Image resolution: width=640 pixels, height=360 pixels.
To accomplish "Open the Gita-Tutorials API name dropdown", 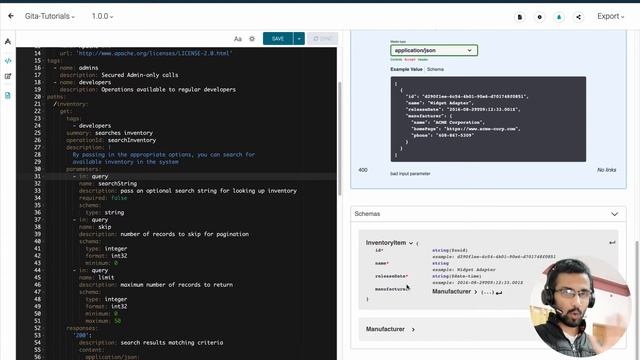I will [49, 16].
